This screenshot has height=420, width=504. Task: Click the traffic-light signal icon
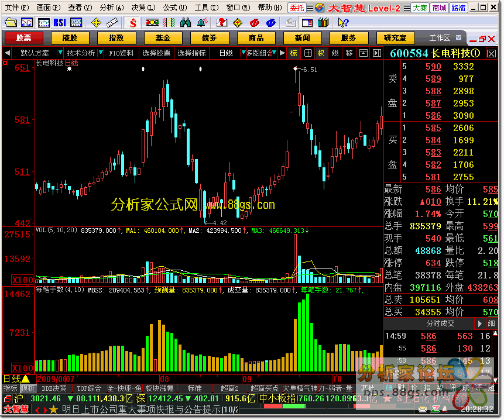152,23
